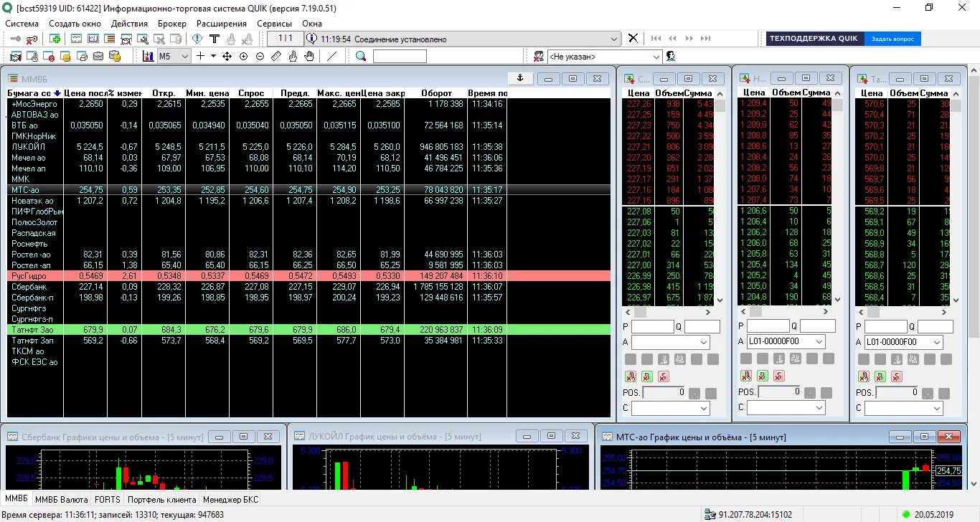Open the Система menu
Image resolution: width=980 pixels, height=522 pixels.
[22, 23]
